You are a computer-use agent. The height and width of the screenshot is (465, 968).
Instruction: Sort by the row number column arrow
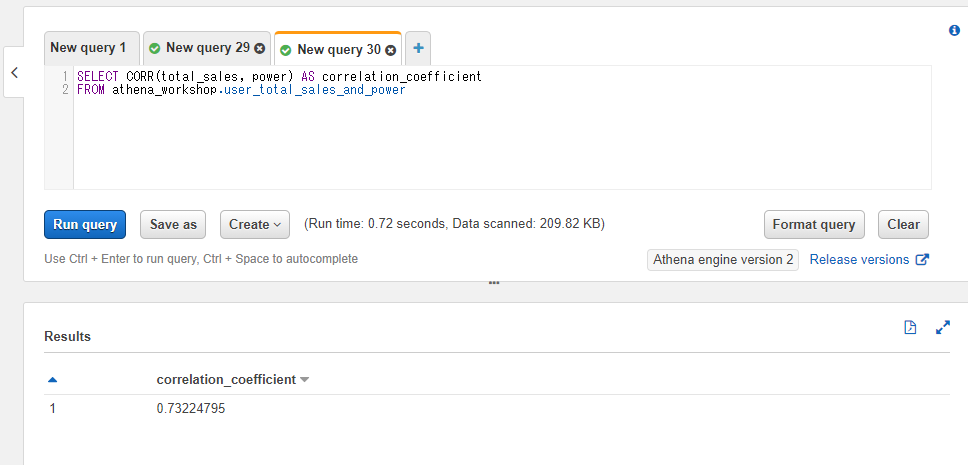tap(52, 380)
